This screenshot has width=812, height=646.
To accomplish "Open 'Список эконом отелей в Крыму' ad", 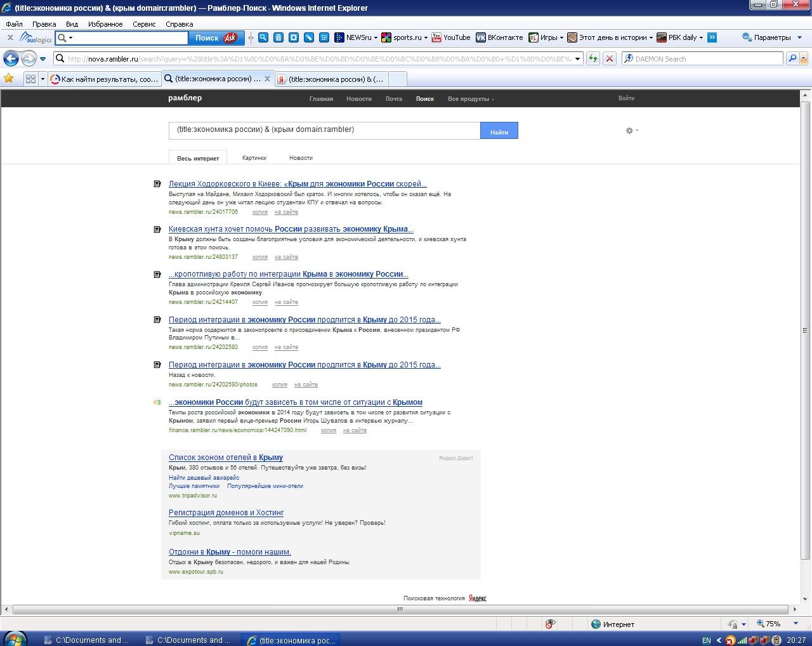I will pyautogui.click(x=226, y=458).
